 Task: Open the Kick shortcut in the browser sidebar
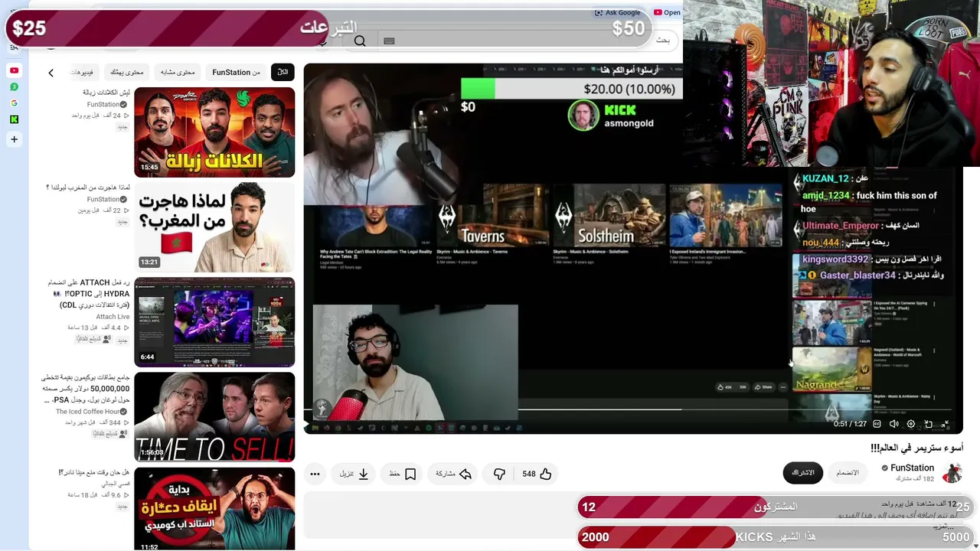(14, 119)
